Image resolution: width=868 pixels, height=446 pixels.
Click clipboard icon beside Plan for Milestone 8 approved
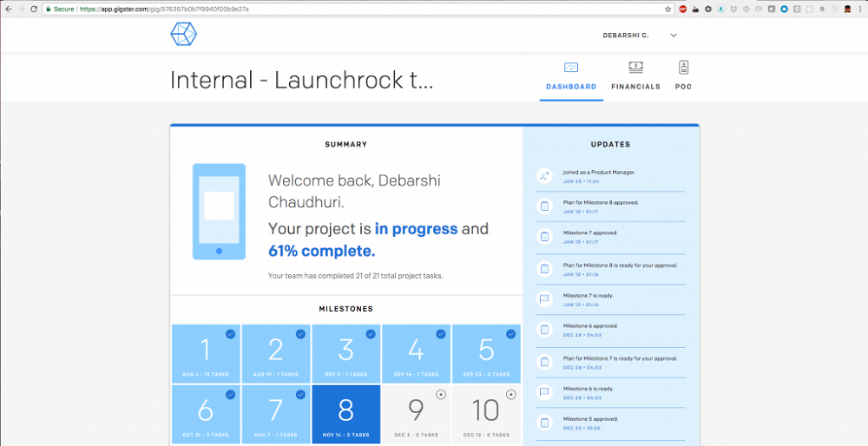coord(545,207)
